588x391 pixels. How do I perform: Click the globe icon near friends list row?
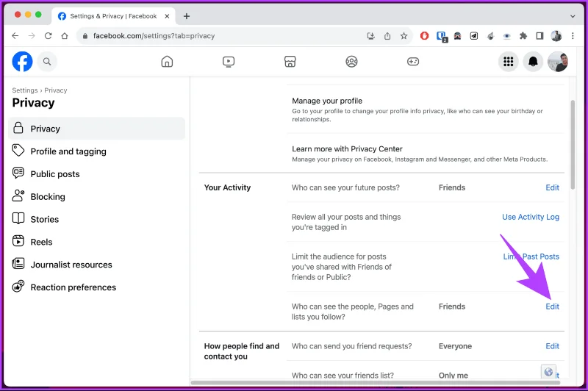(x=548, y=372)
